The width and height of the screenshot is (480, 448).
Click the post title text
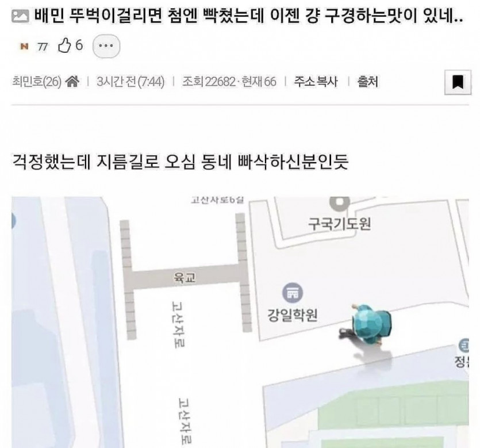click(248, 16)
